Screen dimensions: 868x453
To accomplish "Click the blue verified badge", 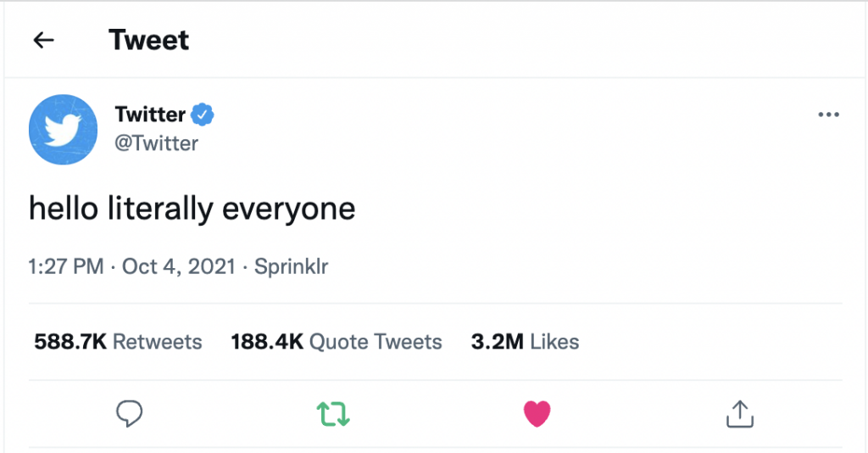I will (203, 115).
